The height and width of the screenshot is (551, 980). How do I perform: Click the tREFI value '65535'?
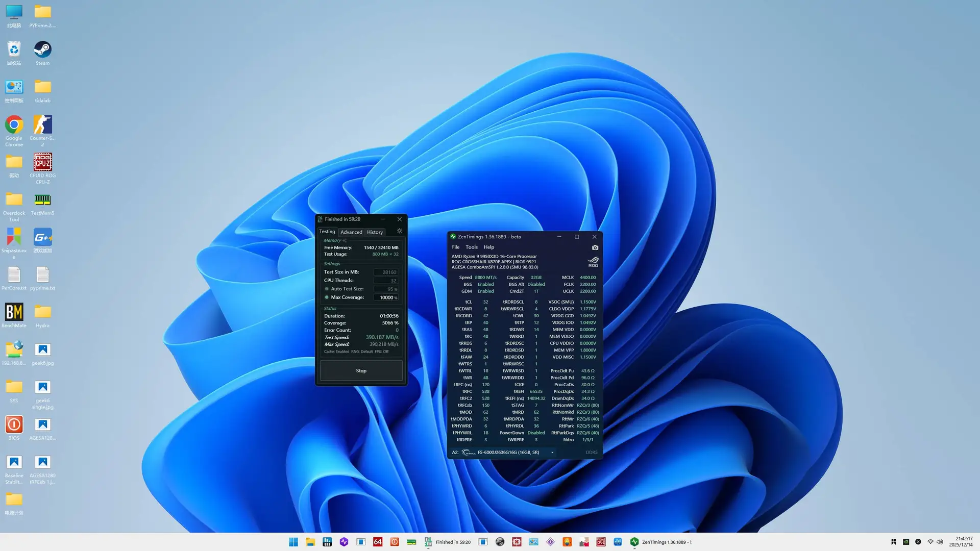(536, 392)
